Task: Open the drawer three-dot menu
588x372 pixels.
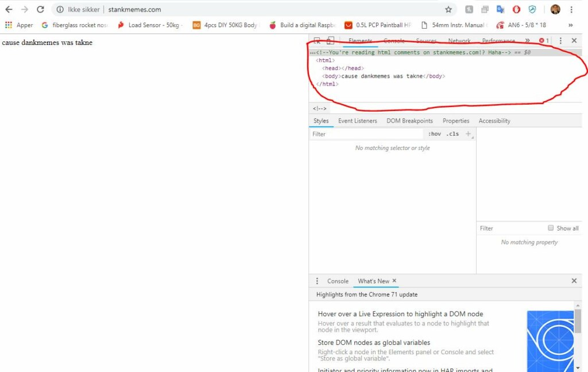Action: click(317, 281)
